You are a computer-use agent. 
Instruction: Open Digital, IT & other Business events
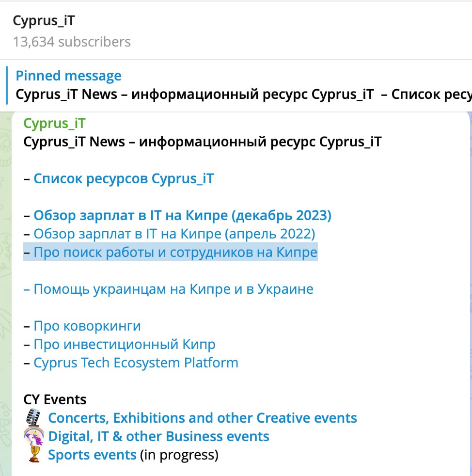click(x=158, y=436)
